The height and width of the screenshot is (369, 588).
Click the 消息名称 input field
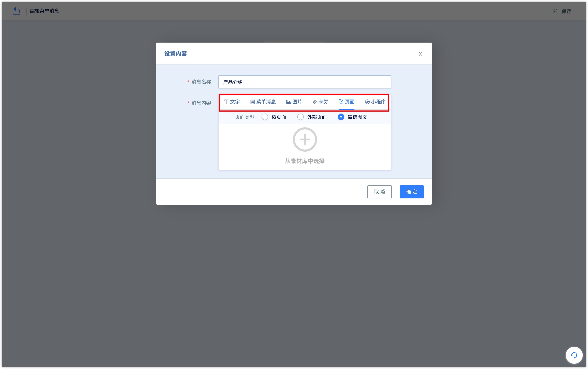[x=305, y=82]
